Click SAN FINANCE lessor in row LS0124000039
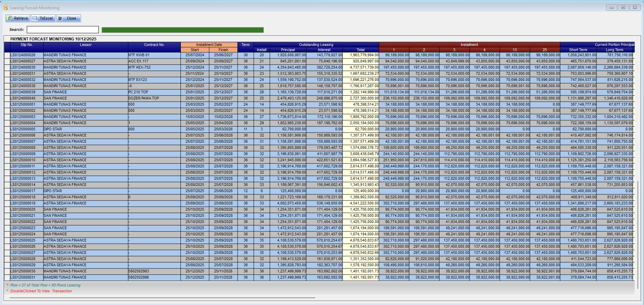This screenshot has width=644, height=305. 55,92
